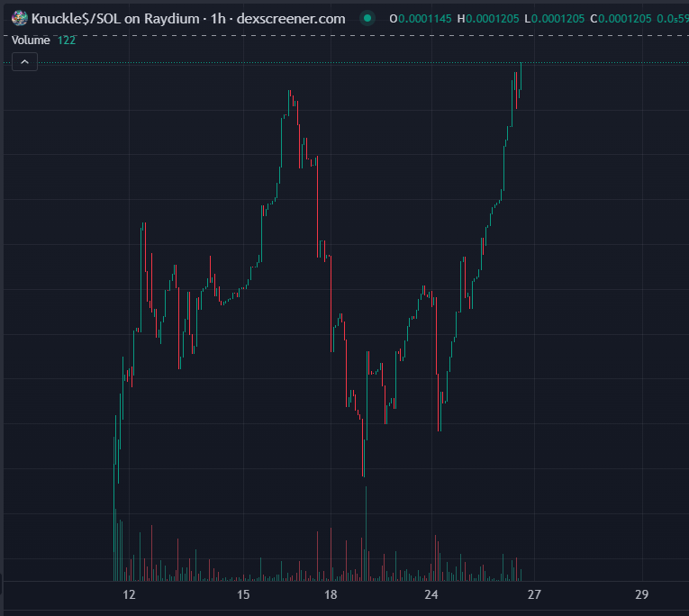
Task: Click the Low value 0.0001205
Action: pos(558,19)
